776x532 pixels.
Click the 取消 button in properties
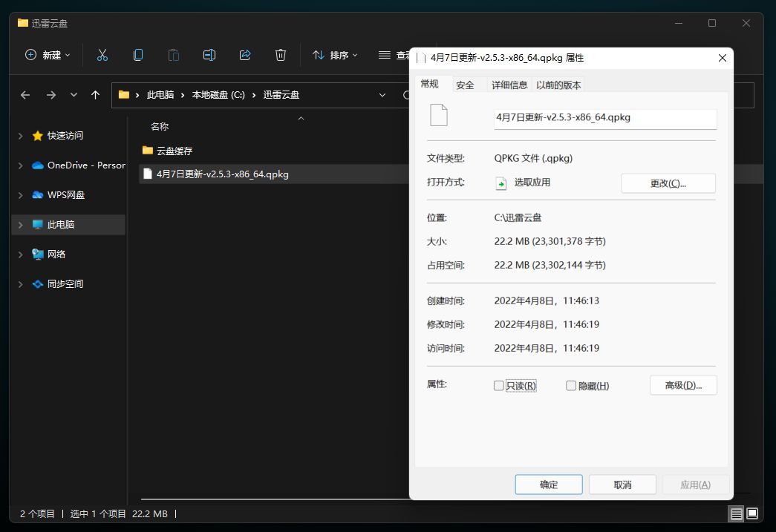tap(622, 485)
